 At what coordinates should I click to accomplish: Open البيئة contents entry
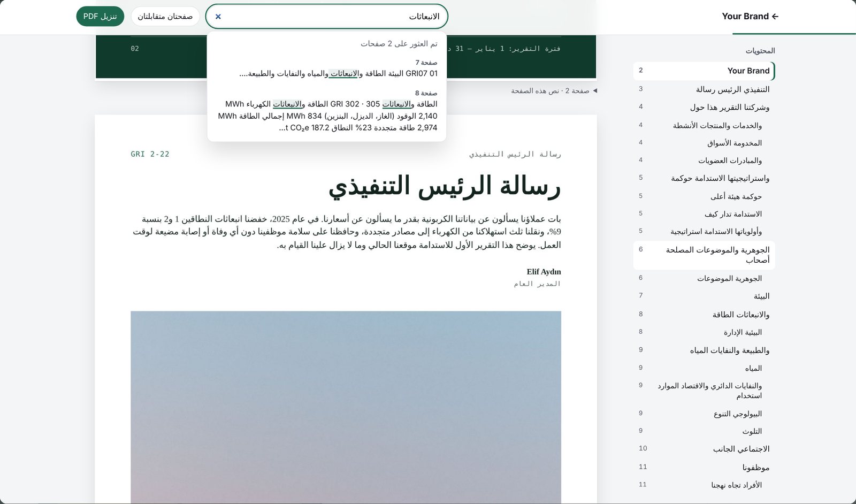click(704, 296)
